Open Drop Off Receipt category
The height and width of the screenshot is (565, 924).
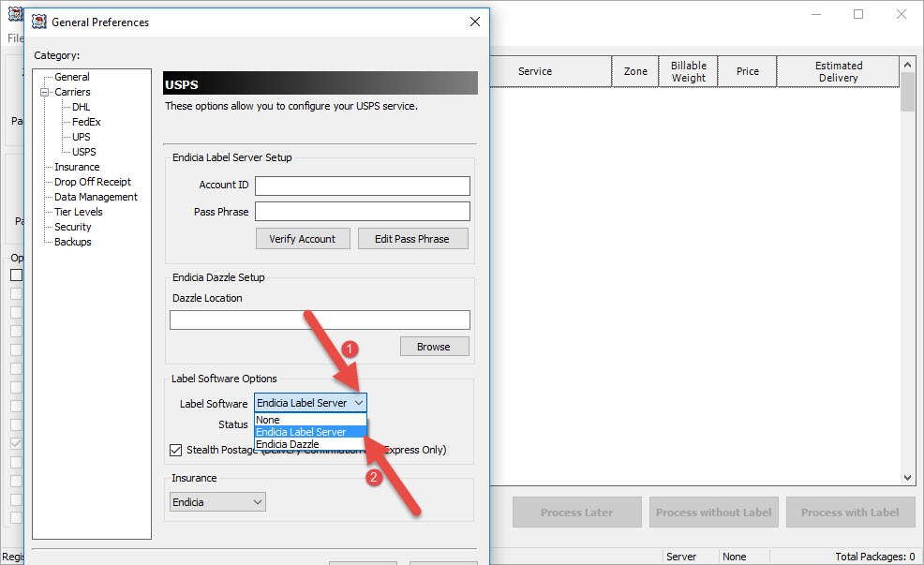[93, 182]
